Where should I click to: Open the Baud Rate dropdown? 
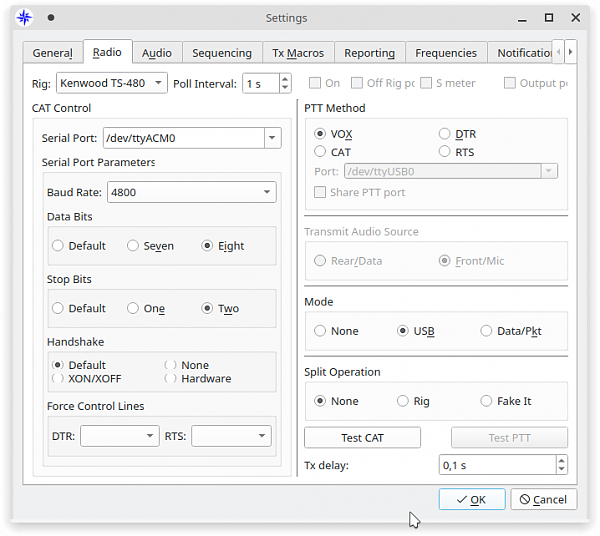(x=267, y=192)
